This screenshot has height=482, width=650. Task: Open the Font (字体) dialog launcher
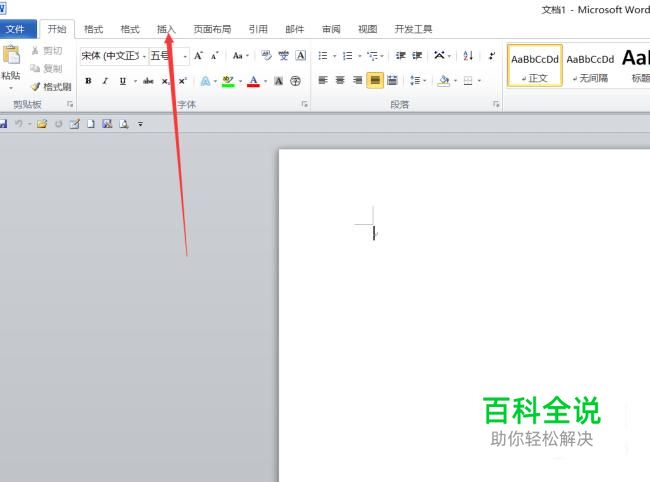point(305,104)
